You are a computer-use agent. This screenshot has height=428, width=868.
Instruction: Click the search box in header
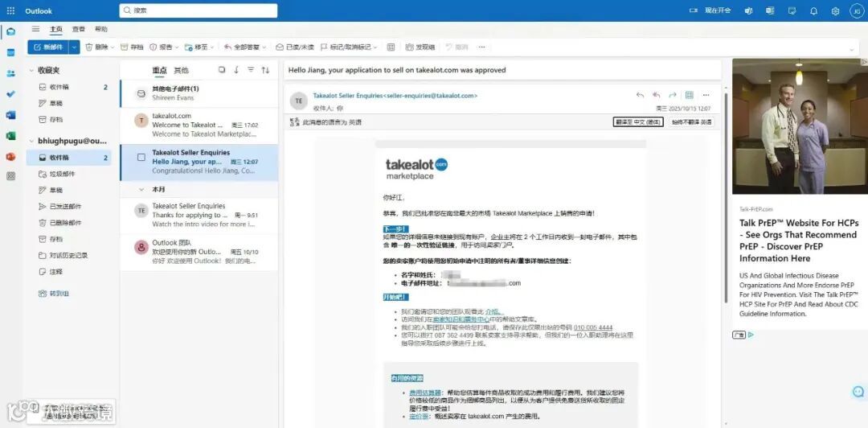pyautogui.click(x=199, y=10)
